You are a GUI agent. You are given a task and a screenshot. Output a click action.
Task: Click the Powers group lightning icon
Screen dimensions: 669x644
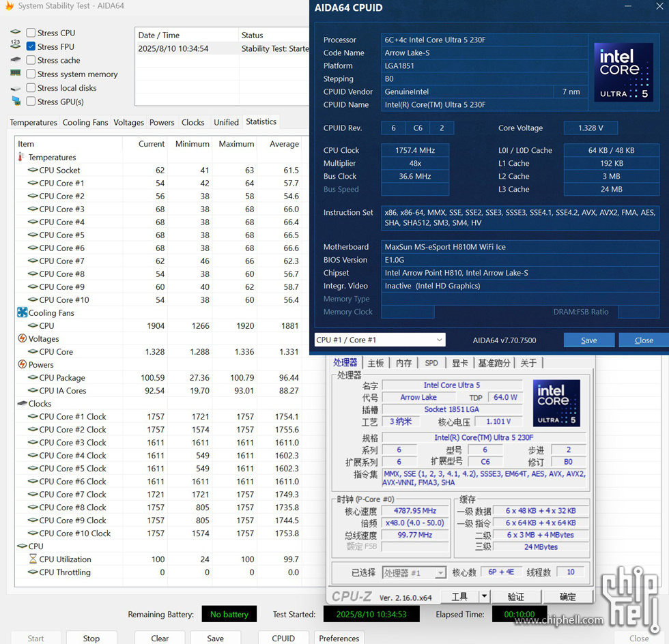tap(22, 365)
